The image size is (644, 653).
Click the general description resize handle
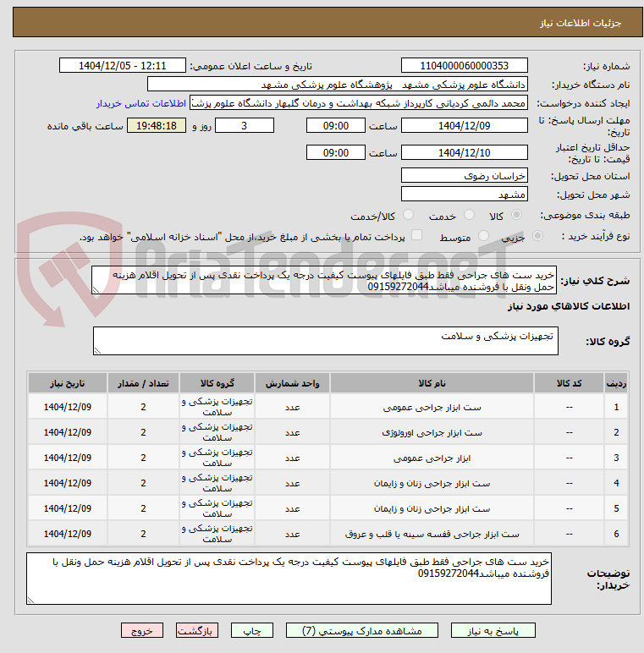(x=96, y=290)
